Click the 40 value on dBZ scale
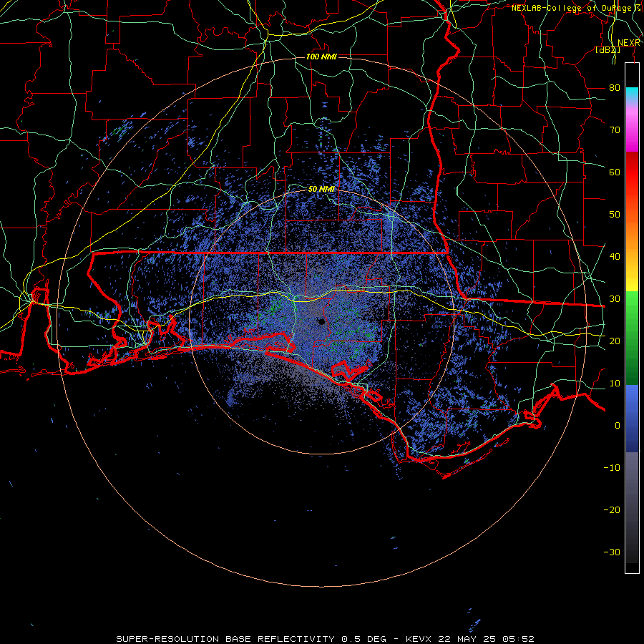644x644 pixels. (615, 257)
